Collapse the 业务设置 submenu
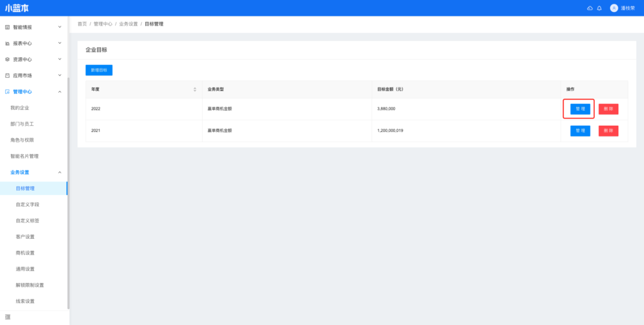 60,172
